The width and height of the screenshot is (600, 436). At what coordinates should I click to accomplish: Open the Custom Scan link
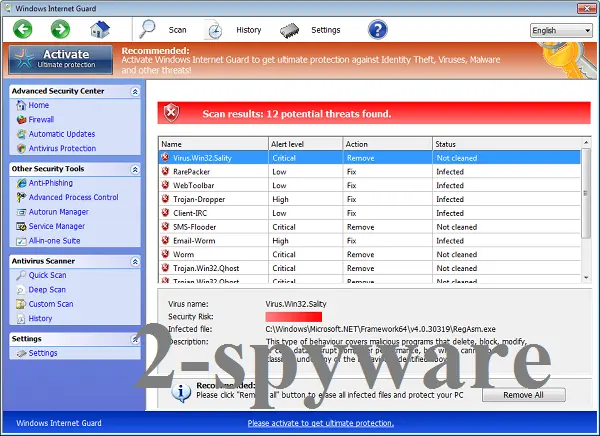pos(51,304)
